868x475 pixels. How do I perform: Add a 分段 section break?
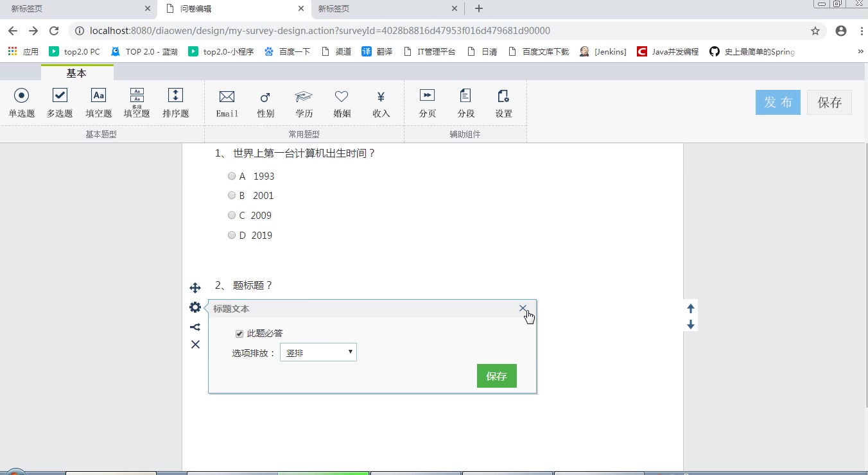(x=465, y=103)
